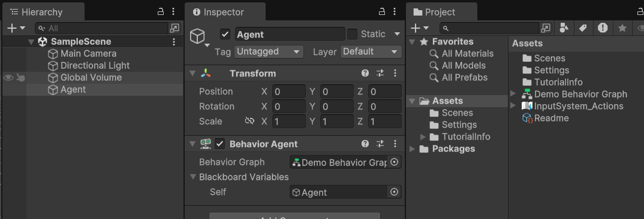Open Behavior Agent preset settings icon
The image size is (644, 219).
point(380,144)
